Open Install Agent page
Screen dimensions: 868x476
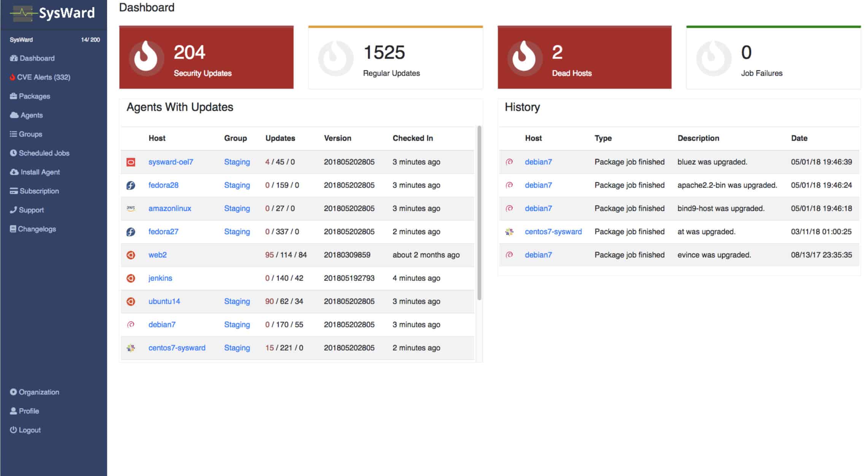[35, 172]
